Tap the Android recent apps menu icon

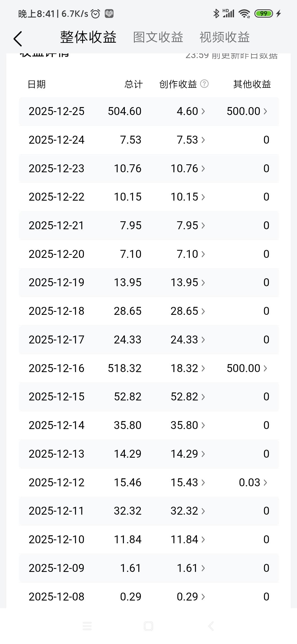click(87, 626)
